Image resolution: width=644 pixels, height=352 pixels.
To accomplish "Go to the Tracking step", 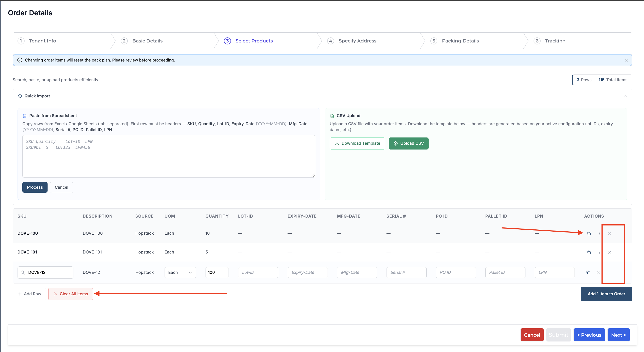I will pyautogui.click(x=555, y=41).
